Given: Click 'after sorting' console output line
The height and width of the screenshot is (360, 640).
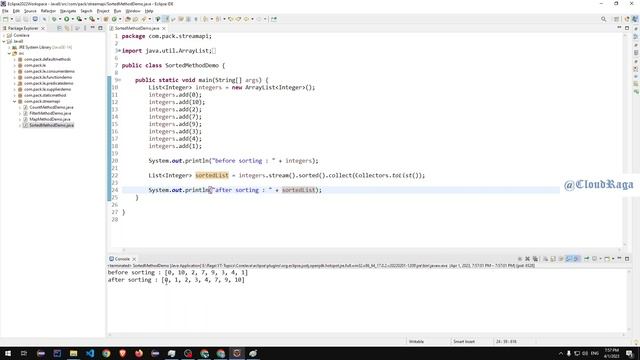Looking at the screenshot, I should click(176, 280).
